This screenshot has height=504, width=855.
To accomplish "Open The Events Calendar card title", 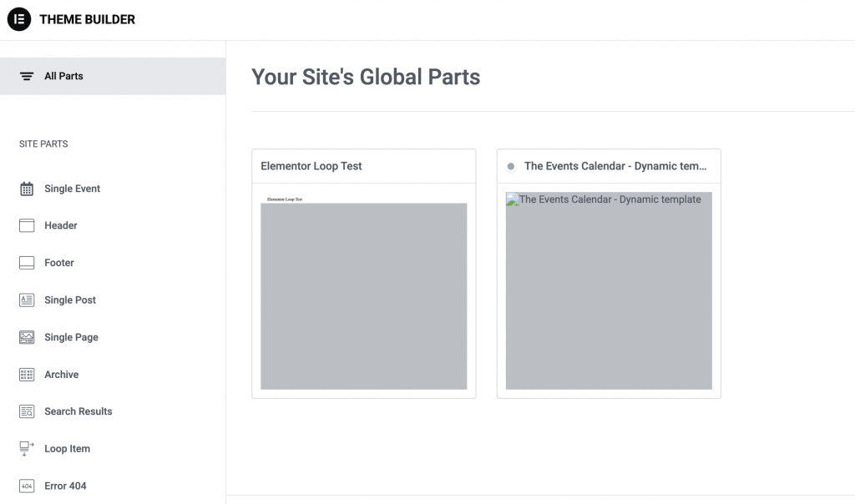I will tap(615, 166).
